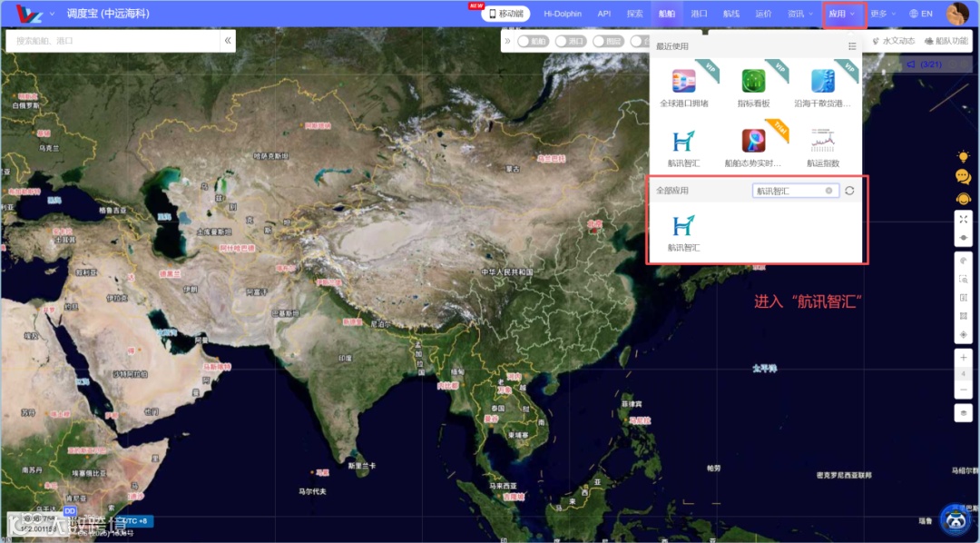Click the 调度宝 (中远海科) title

[108, 14]
